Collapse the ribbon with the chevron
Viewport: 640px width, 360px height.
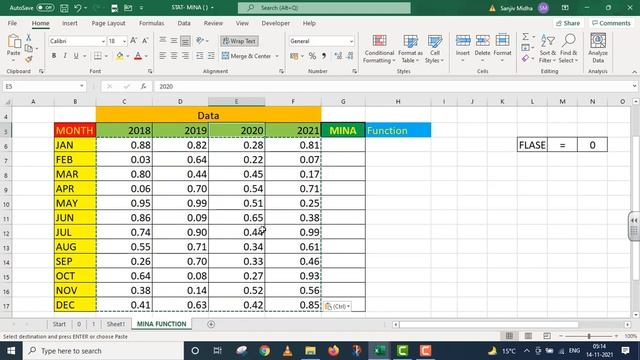click(634, 72)
